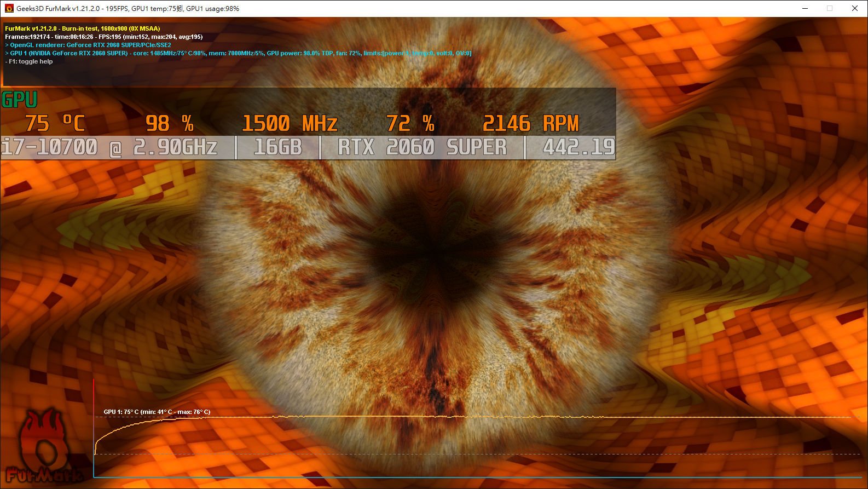Click the 'Frames:192174' statistics line
This screenshot has width=868, height=489.
(x=104, y=37)
